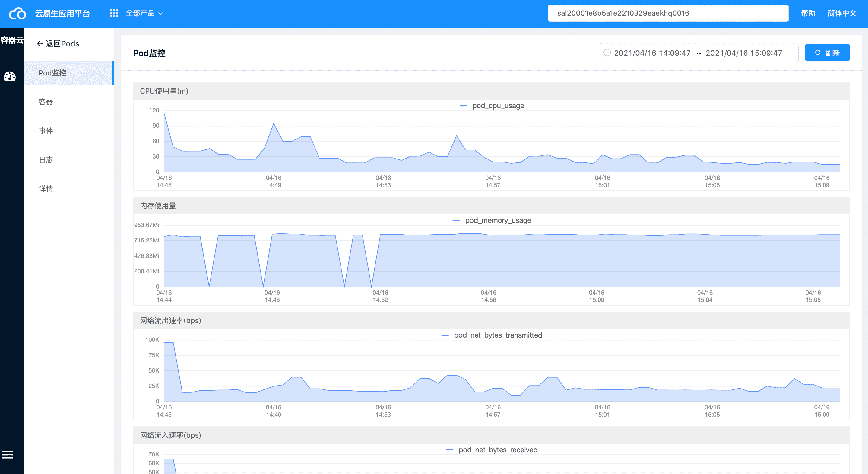868x474 pixels.
Task: Click the back arrow next to 返回Pods
Action: pos(40,44)
